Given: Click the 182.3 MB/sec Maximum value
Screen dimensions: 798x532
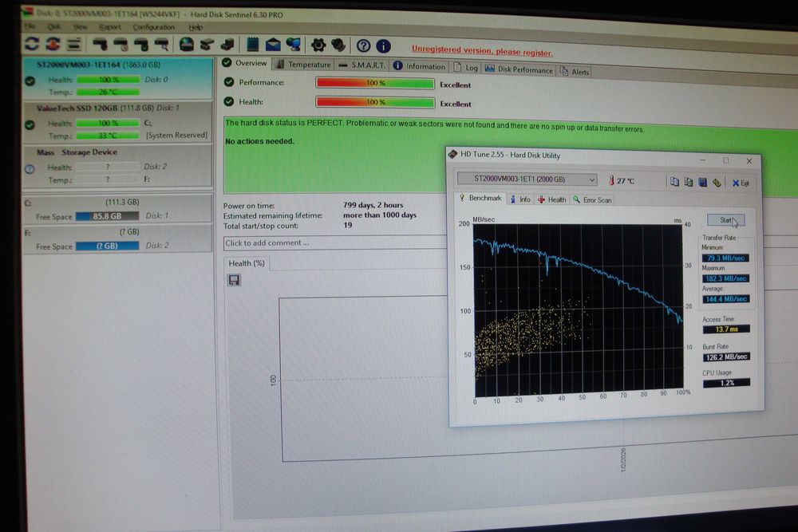Looking at the screenshot, I should click(x=725, y=278).
